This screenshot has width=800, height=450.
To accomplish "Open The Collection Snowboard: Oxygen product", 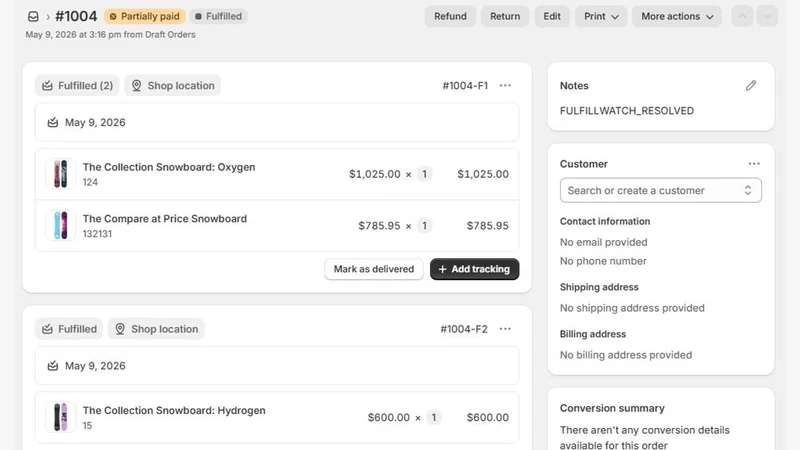I will tap(169, 167).
